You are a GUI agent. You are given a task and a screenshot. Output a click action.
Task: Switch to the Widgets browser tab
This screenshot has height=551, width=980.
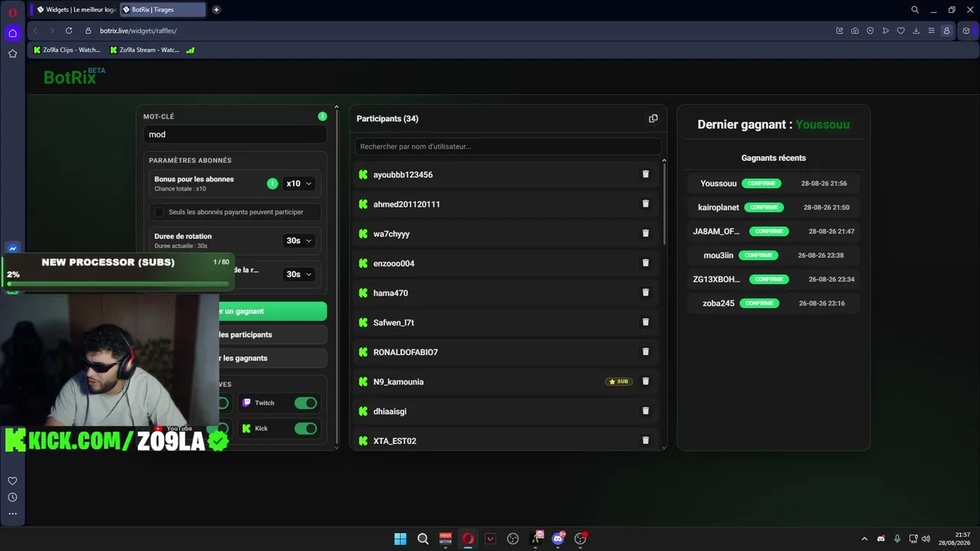point(75,10)
